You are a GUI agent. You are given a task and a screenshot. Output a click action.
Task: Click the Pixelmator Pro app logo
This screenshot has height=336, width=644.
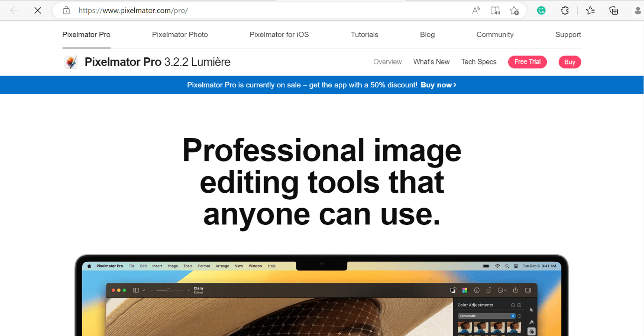(x=71, y=62)
